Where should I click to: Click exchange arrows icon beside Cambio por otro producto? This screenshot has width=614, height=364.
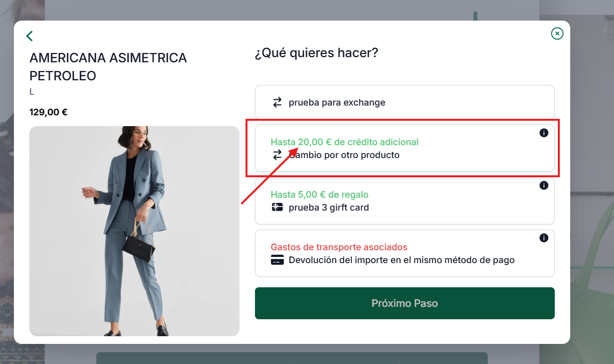pyautogui.click(x=277, y=155)
